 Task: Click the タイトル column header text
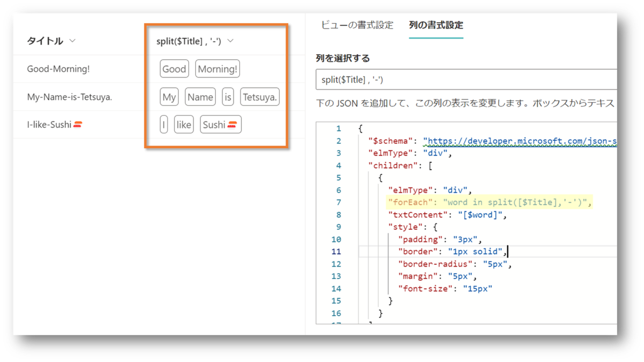(x=45, y=41)
